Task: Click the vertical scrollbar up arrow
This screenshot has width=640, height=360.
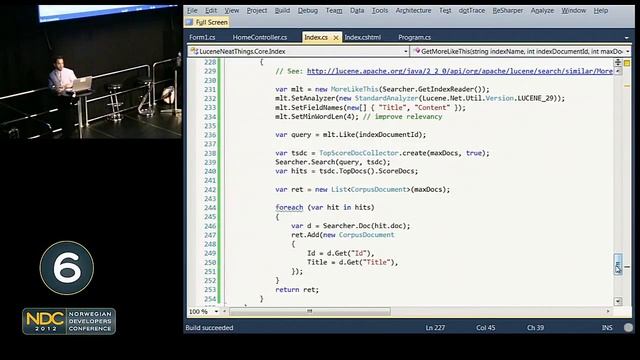Action: pyautogui.click(x=618, y=71)
